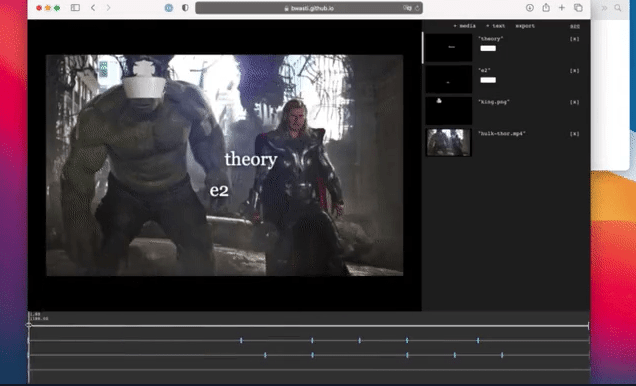Remove the "theory" layer with its [x]
The height and width of the screenshot is (386, 636).
click(575, 39)
